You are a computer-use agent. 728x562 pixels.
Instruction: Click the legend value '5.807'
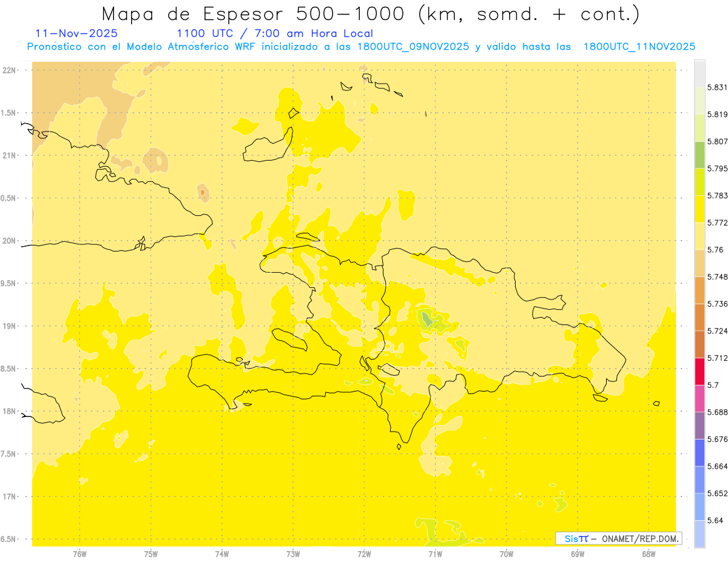coord(717,141)
